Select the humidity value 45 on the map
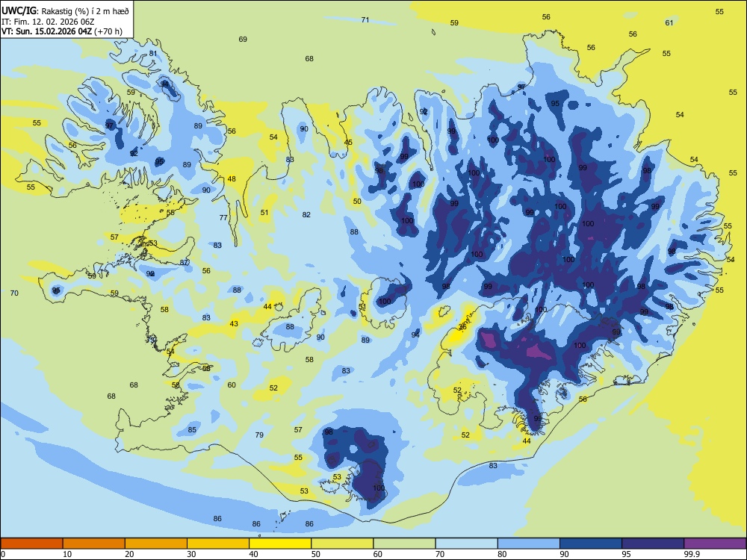The height and width of the screenshot is (560, 747). [348, 143]
